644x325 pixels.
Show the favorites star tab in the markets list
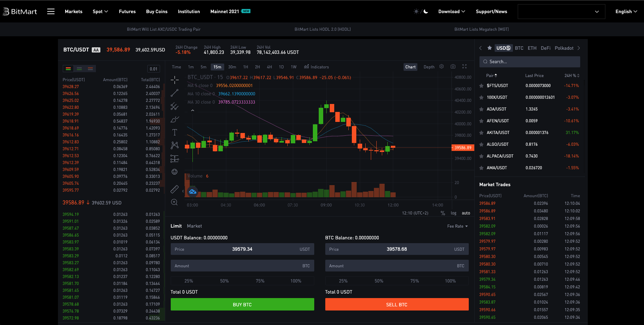pos(489,48)
